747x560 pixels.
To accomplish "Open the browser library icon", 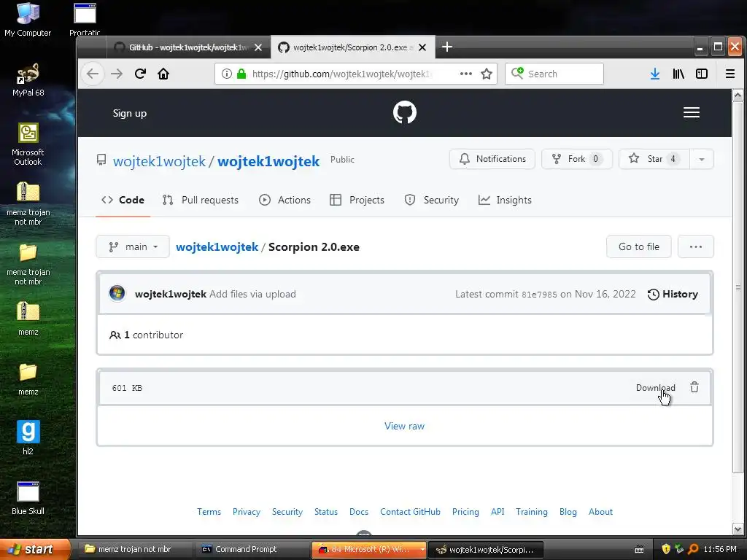I will click(x=678, y=74).
